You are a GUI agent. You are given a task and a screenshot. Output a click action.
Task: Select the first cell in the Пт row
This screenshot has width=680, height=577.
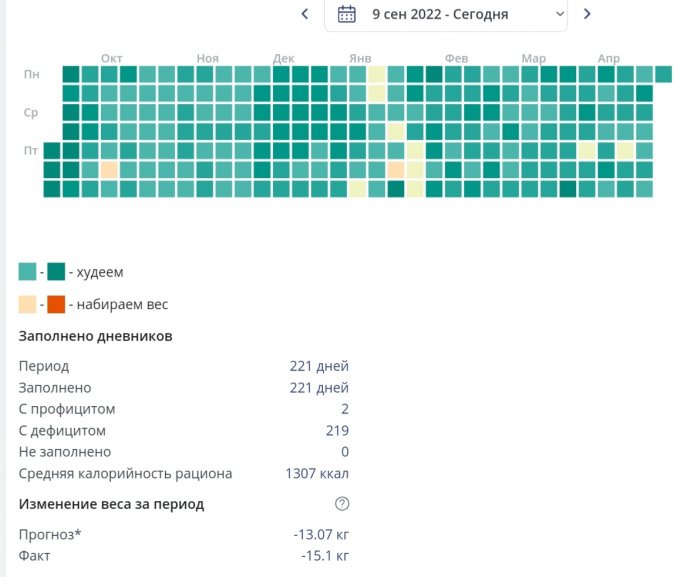click(52, 151)
